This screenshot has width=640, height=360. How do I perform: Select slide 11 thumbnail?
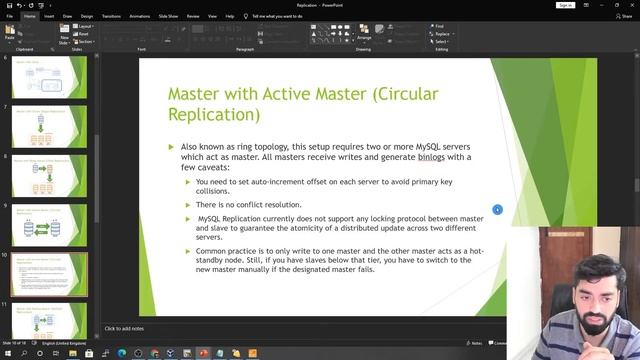tap(49, 321)
